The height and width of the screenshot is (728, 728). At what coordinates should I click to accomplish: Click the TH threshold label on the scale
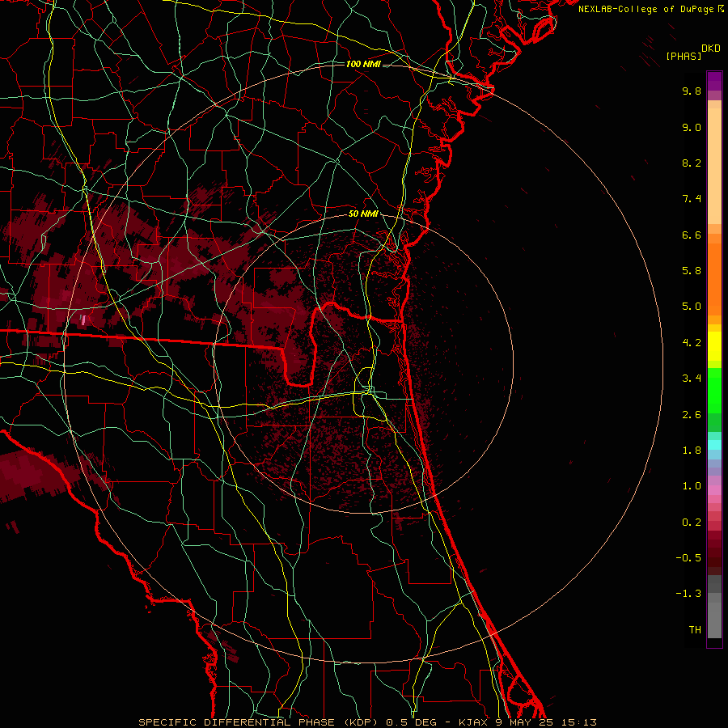[695, 630]
